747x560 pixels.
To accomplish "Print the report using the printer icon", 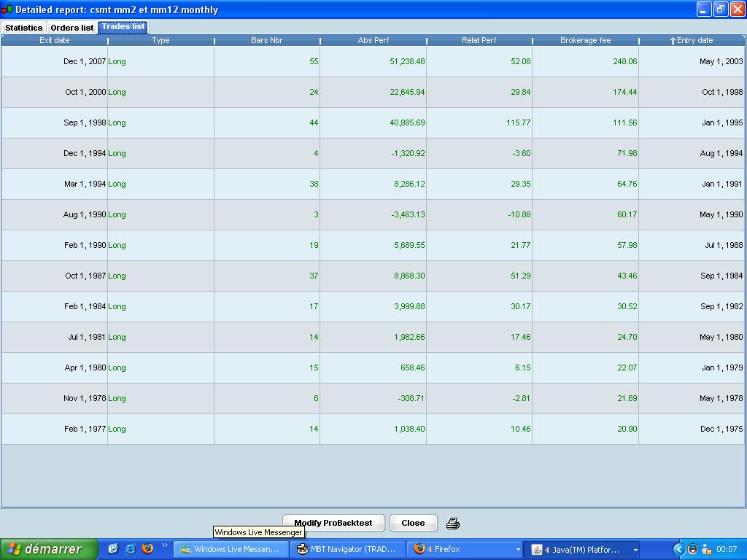I will tap(452, 523).
